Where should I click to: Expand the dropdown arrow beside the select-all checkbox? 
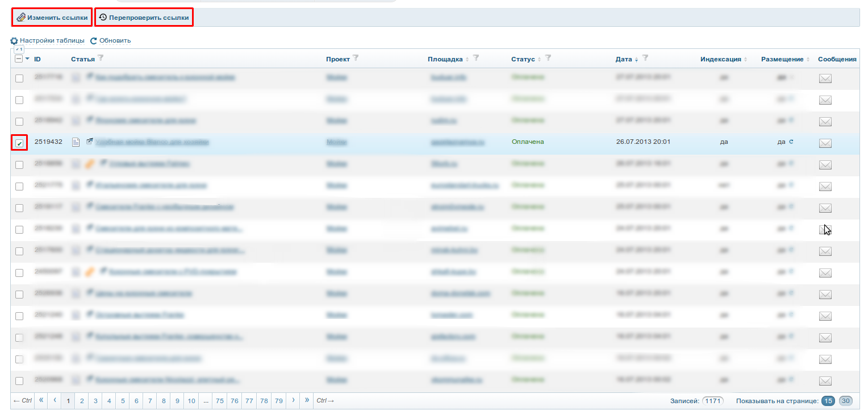pos(27,59)
